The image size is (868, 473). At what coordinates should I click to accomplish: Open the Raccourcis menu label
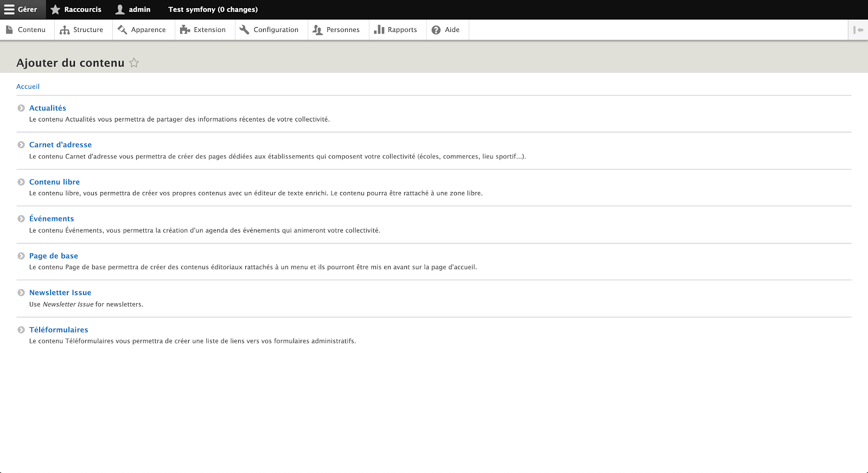tap(83, 10)
